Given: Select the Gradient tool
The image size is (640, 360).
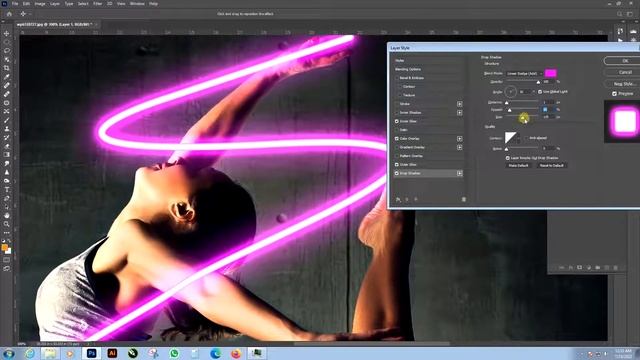Looking at the screenshot, I should click(7, 155).
